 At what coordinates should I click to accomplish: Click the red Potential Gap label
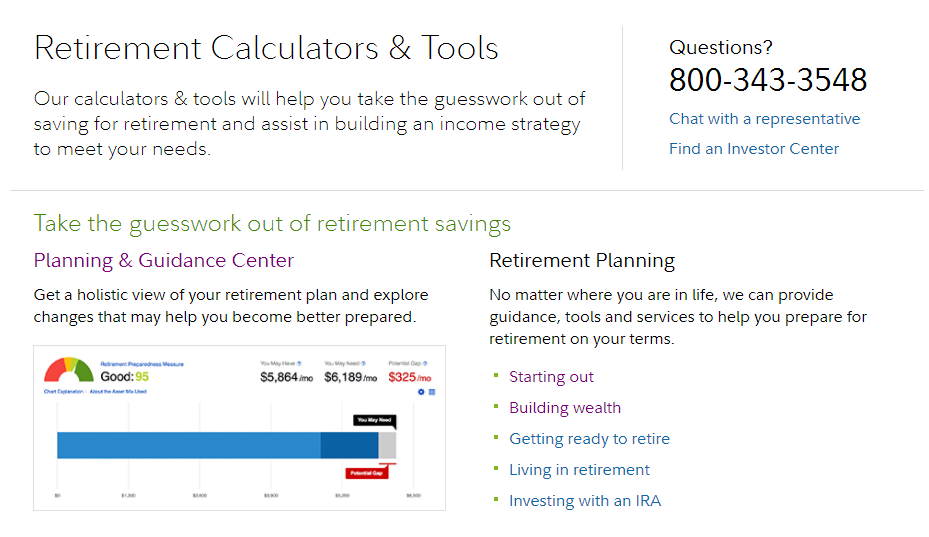366,473
